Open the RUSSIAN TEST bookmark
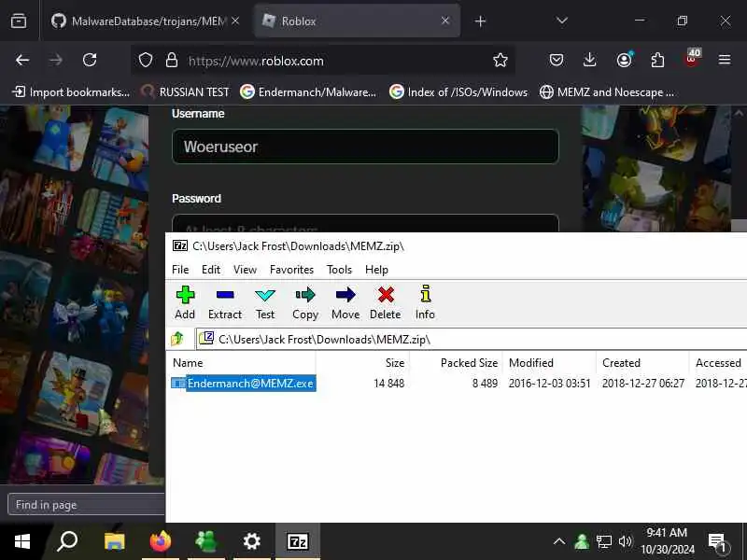Image resolution: width=747 pixels, height=560 pixels. tap(186, 91)
